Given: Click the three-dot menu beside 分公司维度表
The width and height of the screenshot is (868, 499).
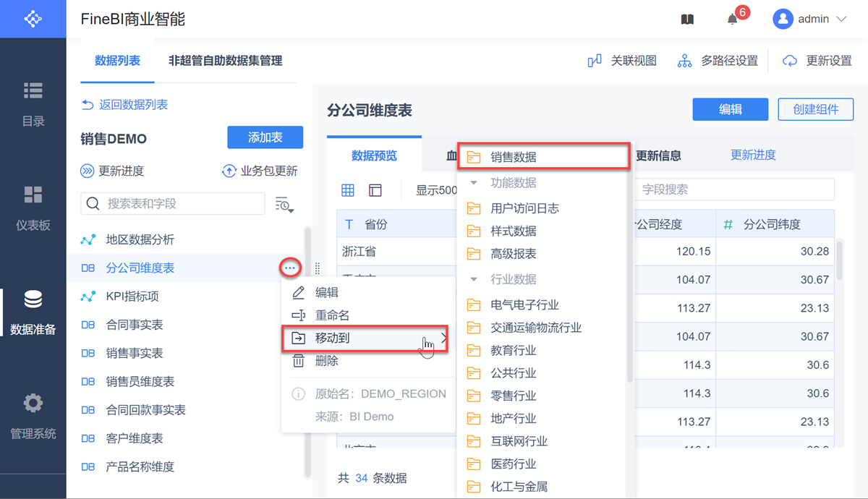Looking at the screenshot, I should (289, 268).
